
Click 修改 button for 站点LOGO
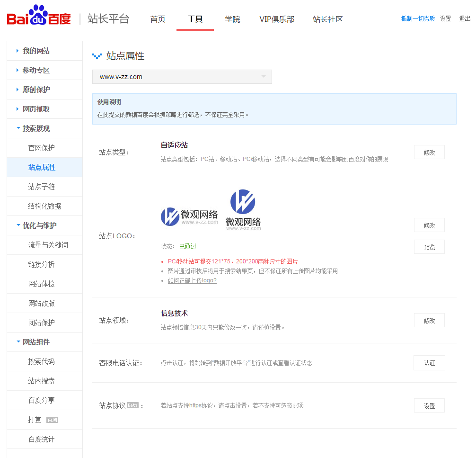(x=429, y=225)
